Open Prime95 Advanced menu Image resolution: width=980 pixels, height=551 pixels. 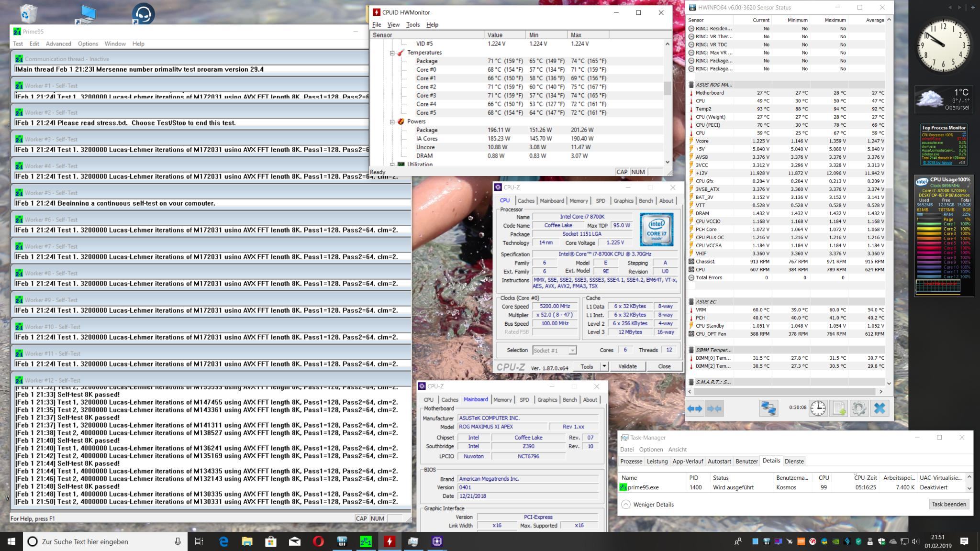pyautogui.click(x=58, y=44)
